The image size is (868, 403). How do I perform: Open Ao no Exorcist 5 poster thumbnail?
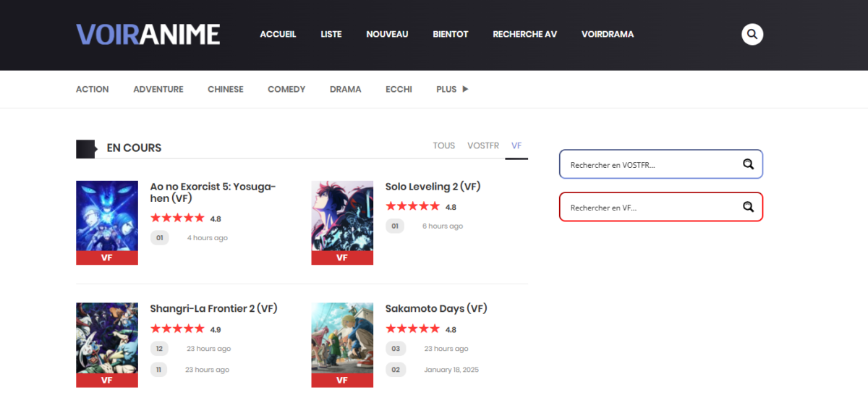click(107, 223)
